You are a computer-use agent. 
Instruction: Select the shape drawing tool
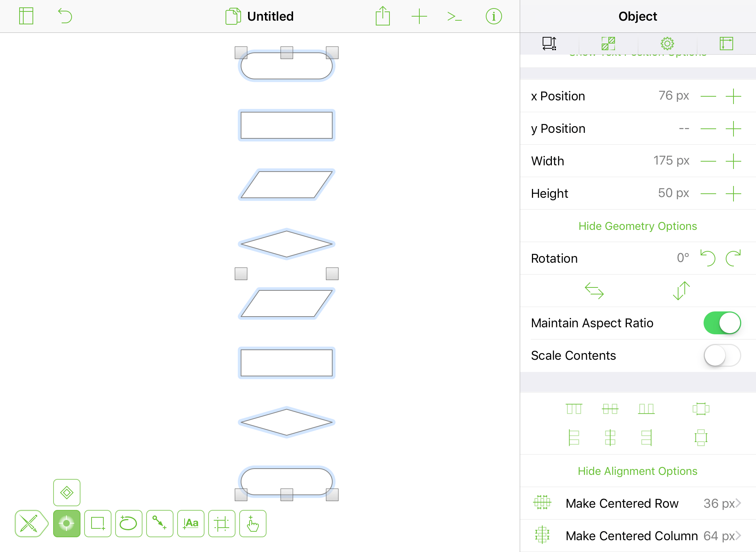[x=98, y=524]
